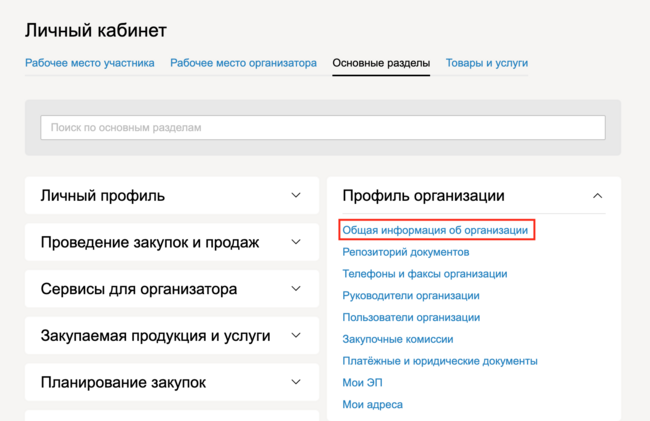The height and width of the screenshot is (421, 650).
Task: Open the Рабочее место организатора tab
Action: coord(243,63)
